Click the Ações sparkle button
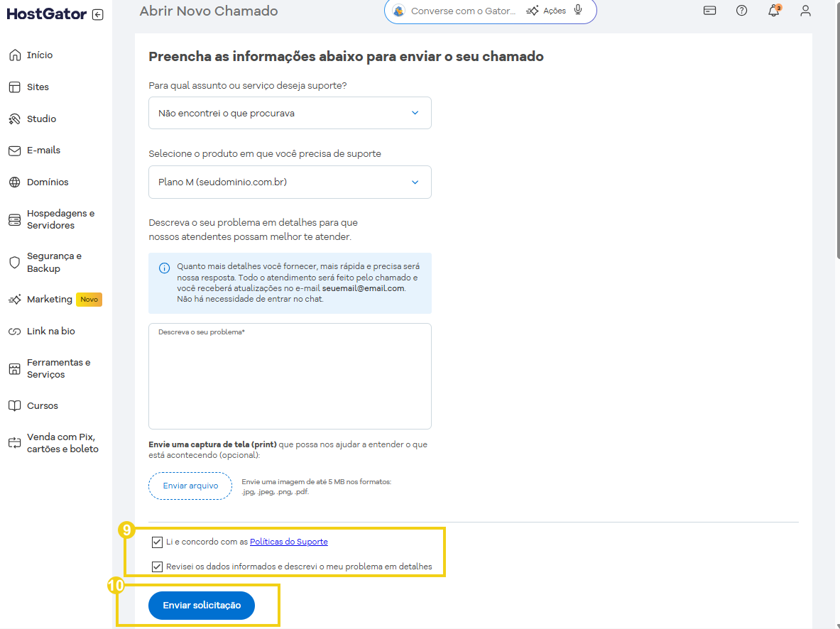840x629 pixels. pos(546,11)
